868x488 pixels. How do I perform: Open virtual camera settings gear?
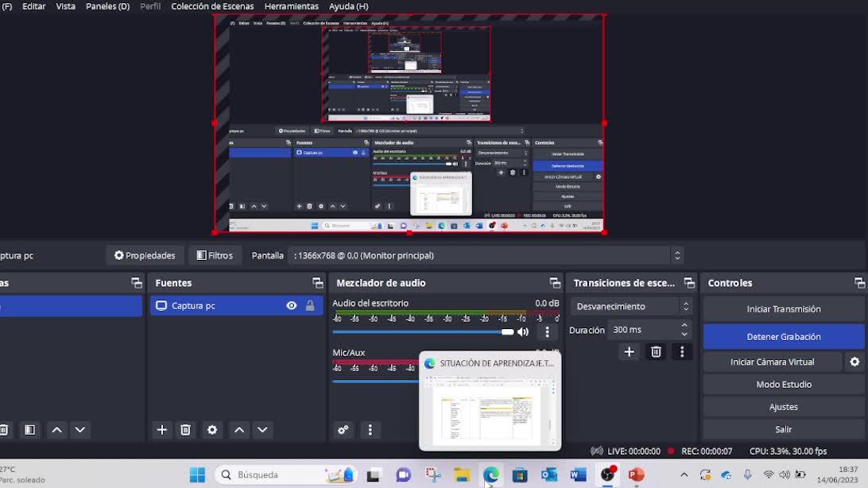pyautogui.click(x=854, y=362)
